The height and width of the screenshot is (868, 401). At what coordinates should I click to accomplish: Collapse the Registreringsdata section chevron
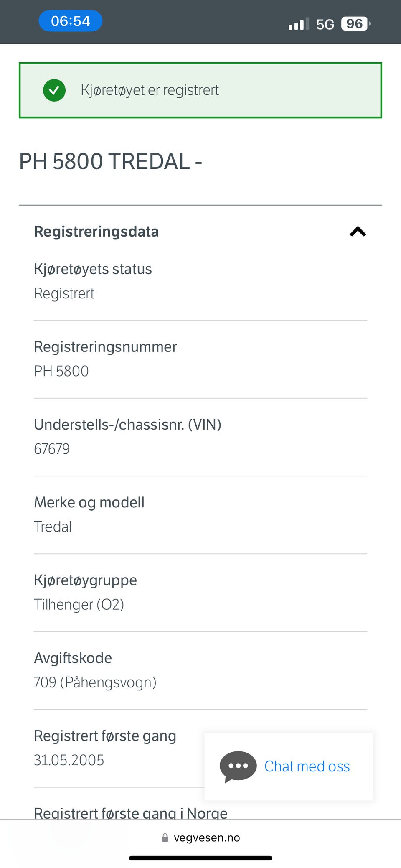[358, 232]
